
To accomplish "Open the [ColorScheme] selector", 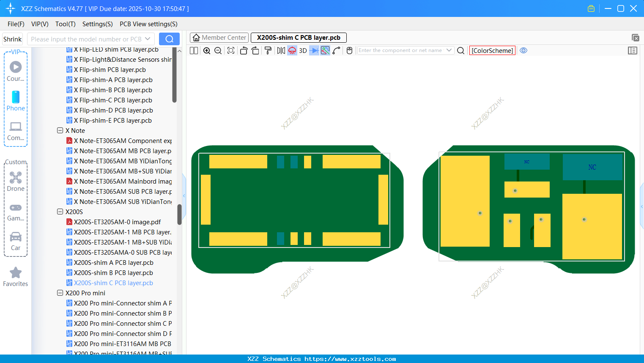I will click(492, 50).
